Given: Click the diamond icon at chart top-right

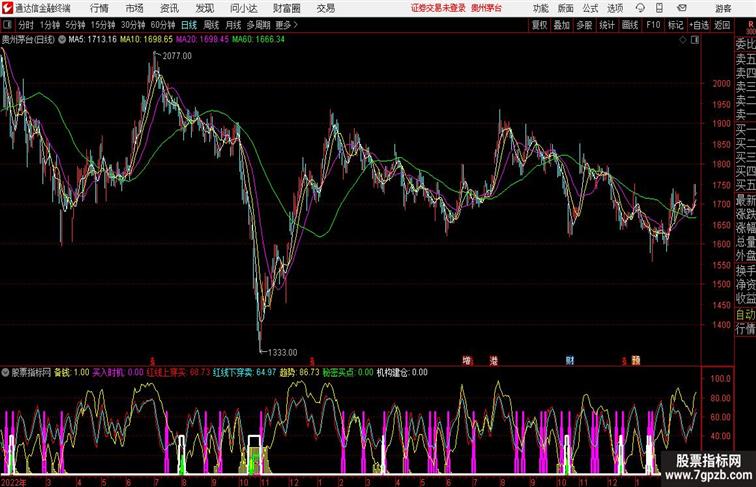Looking at the screenshot, I should pos(683,40).
